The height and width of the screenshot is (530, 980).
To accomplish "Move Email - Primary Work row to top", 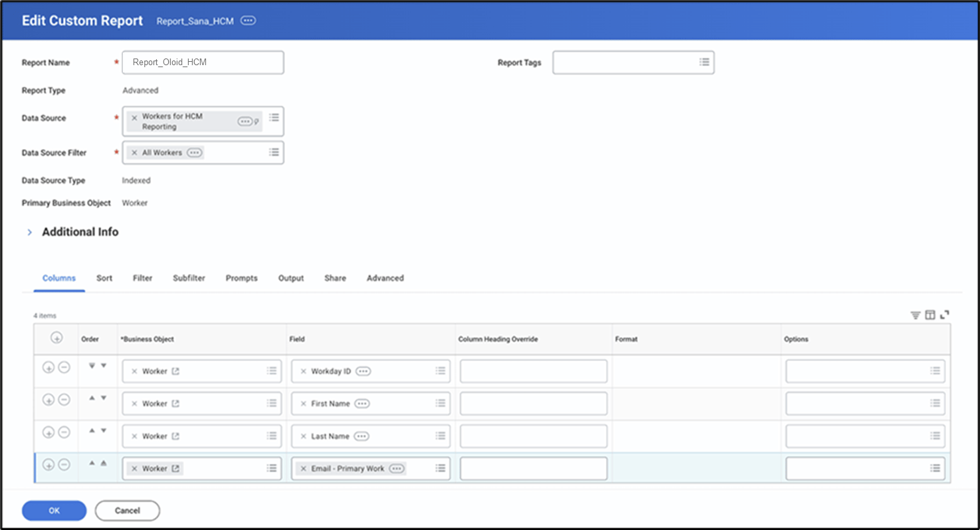I will 103,463.
